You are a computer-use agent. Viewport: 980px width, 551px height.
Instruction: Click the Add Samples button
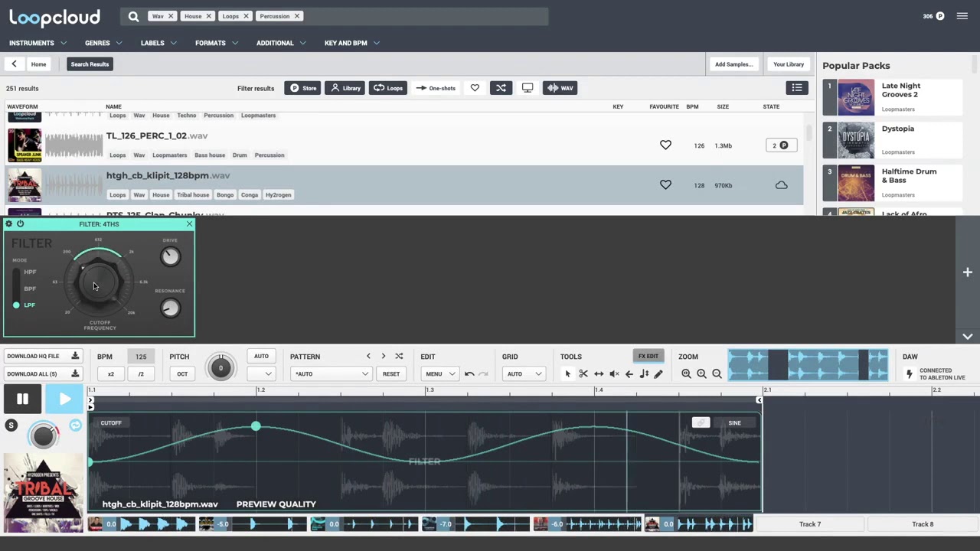click(x=734, y=64)
